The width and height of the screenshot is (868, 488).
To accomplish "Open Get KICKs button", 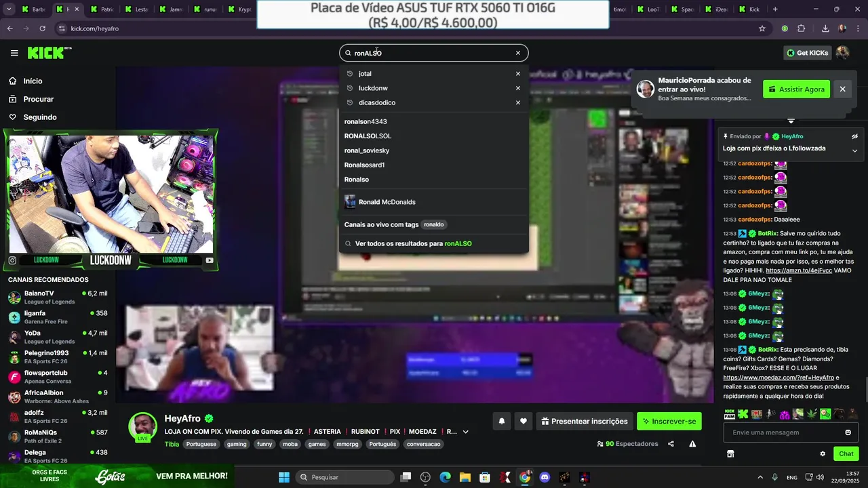I will pyautogui.click(x=807, y=53).
